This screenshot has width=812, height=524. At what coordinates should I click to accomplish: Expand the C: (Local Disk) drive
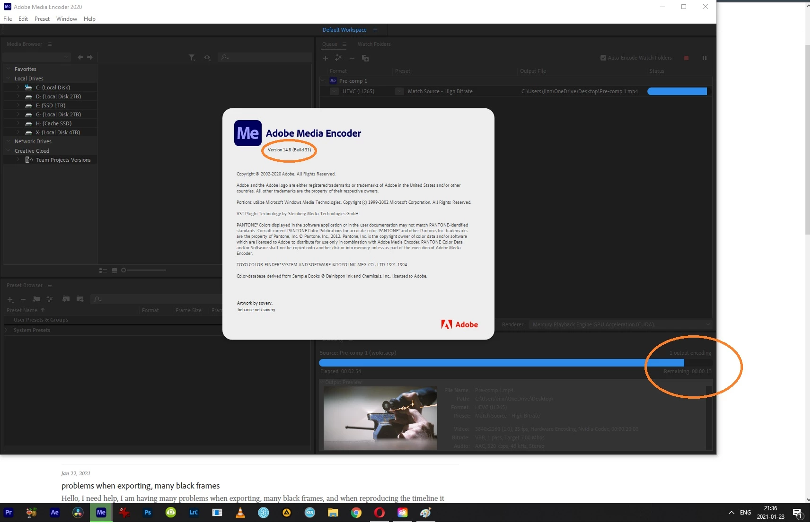point(18,87)
